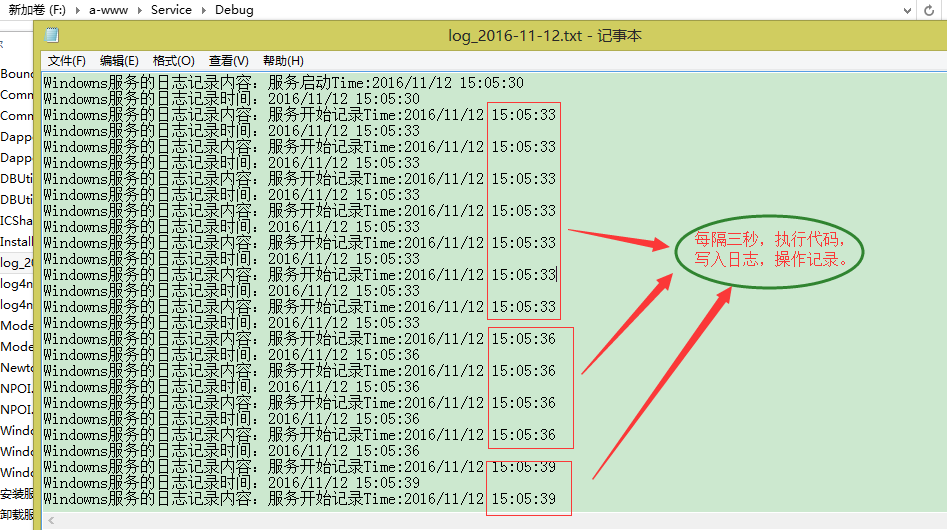Click the a-www breadcrumb segment
947x530 pixels.
point(108,10)
